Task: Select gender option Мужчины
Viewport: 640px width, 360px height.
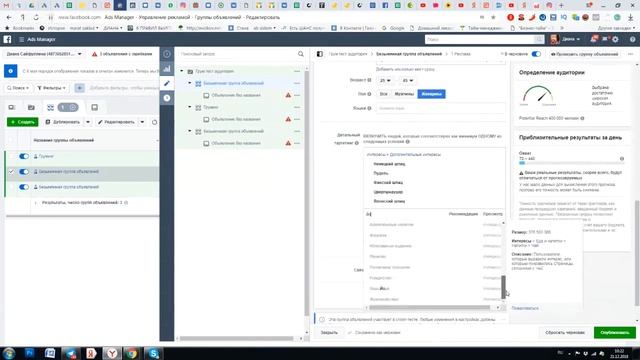Action: tap(404, 94)
